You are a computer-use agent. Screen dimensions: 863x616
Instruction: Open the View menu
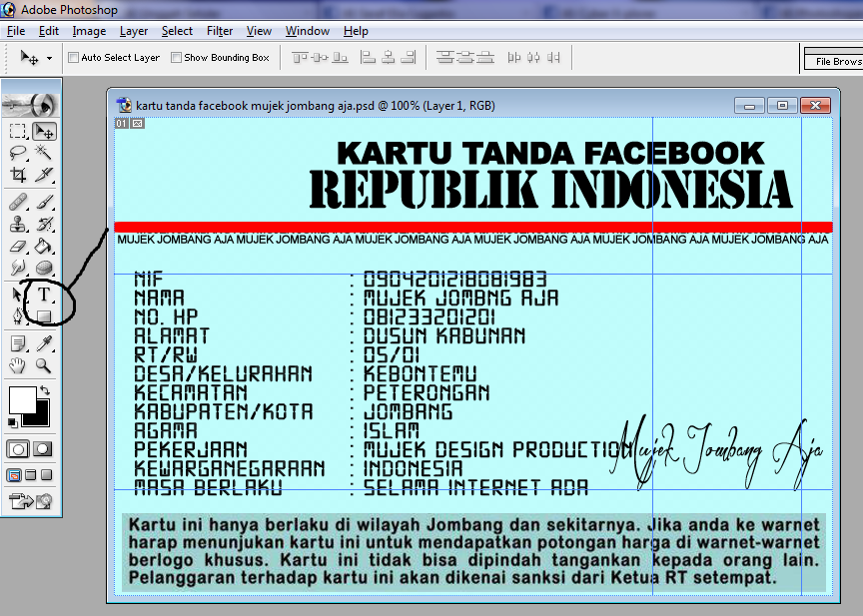click(x=259, y=31)
